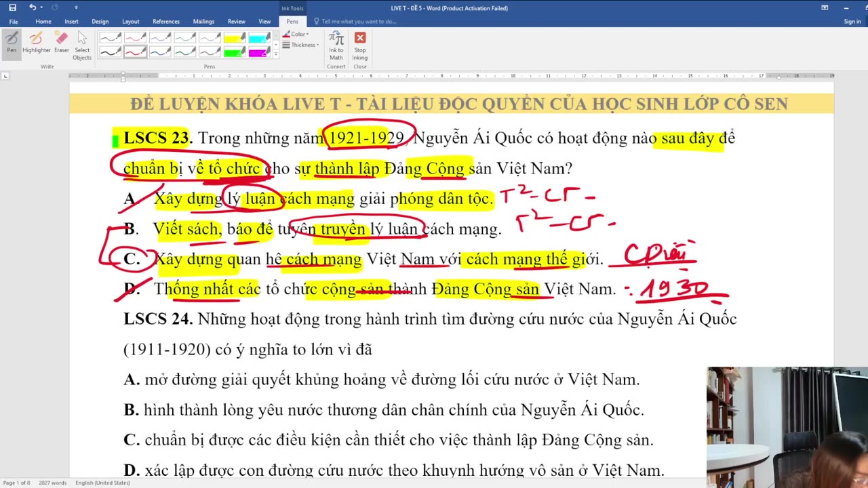Screen dimensions: 868x488
Task: Click answer B. hình thành lòng yêu nước
Action: click(x=384, y=410)
